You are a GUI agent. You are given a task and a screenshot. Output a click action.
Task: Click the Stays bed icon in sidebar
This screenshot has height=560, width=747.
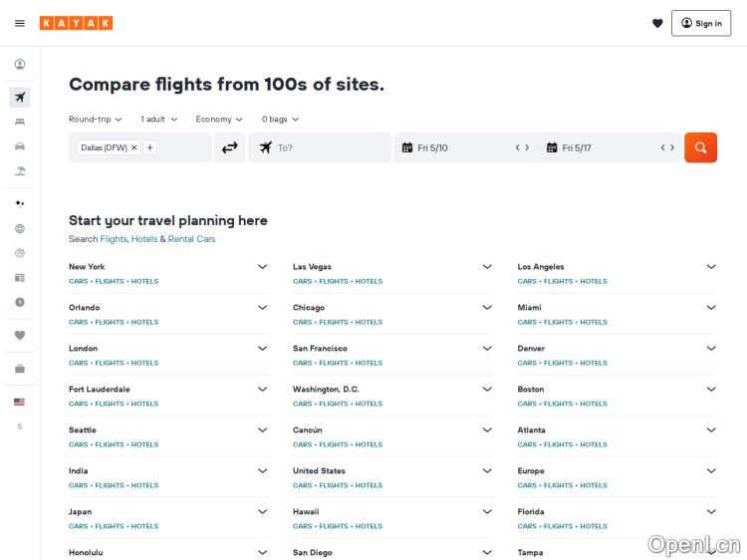coord(19,122)
